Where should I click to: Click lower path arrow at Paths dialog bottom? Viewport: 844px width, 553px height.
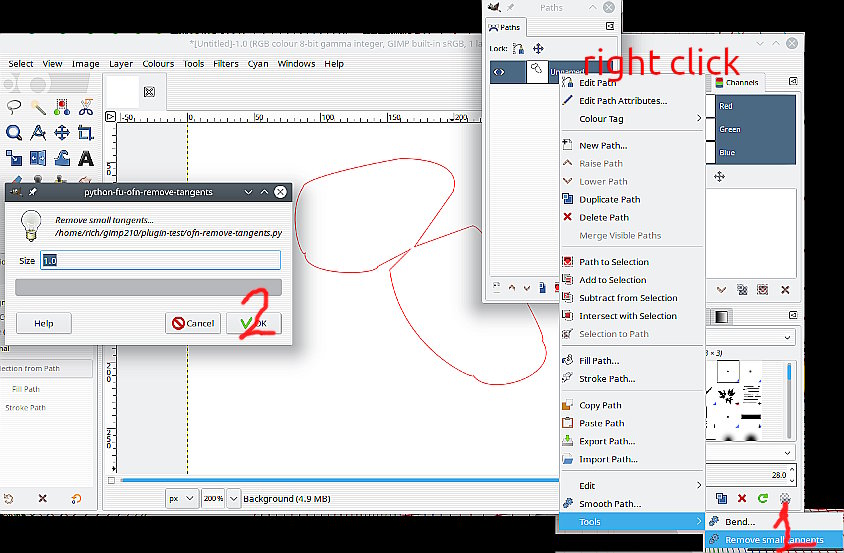coord(527,288)
